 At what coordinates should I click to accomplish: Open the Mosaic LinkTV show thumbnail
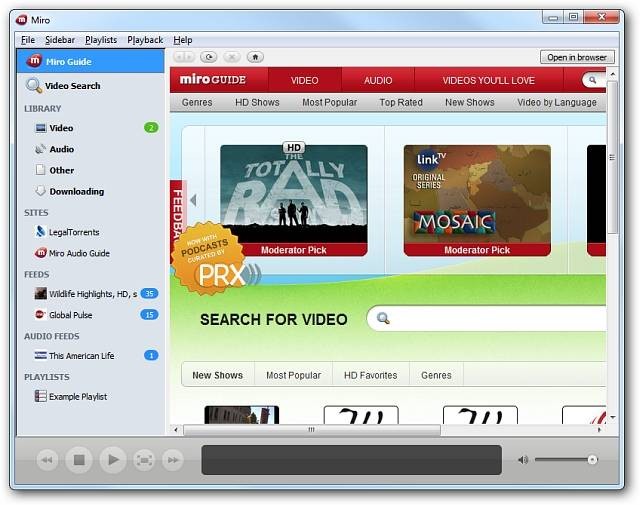tap(477, 200)
